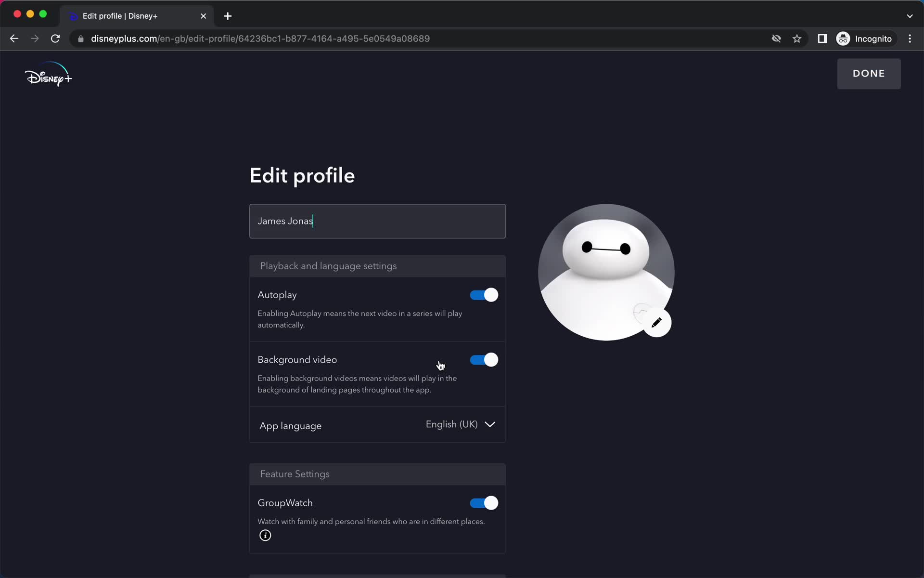
Task: Expand the tab search chevron
Action: [x=910, y=16]
